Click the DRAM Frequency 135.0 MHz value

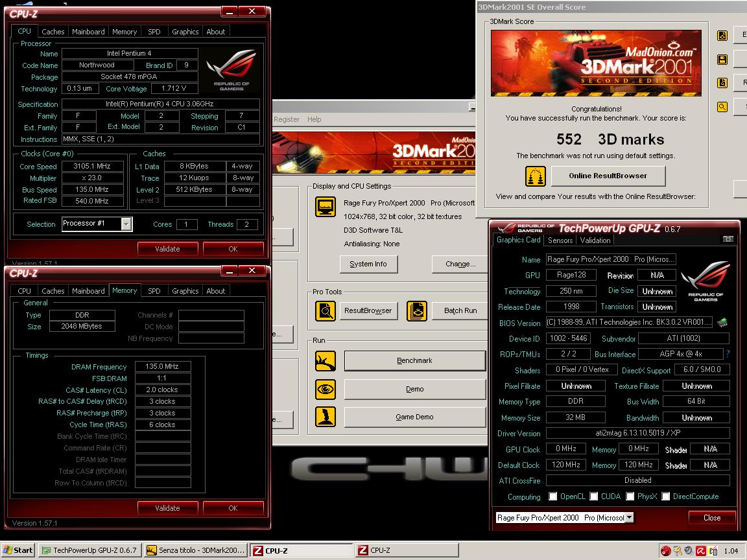[x=163, y=366]
